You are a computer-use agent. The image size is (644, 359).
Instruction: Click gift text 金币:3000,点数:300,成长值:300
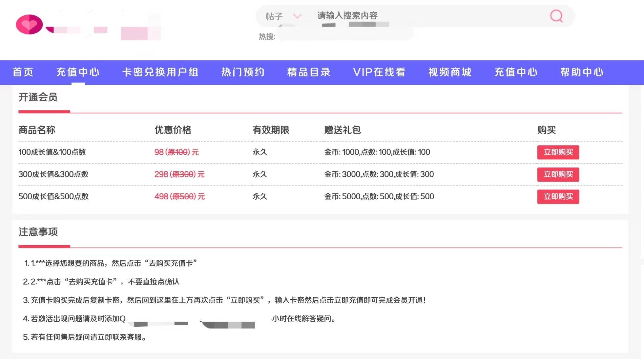pyautogui.click(x=379, y=174)
